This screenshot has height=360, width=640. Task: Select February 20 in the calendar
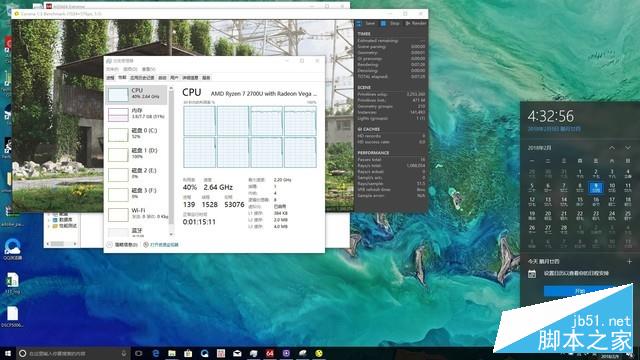point(548,215)
